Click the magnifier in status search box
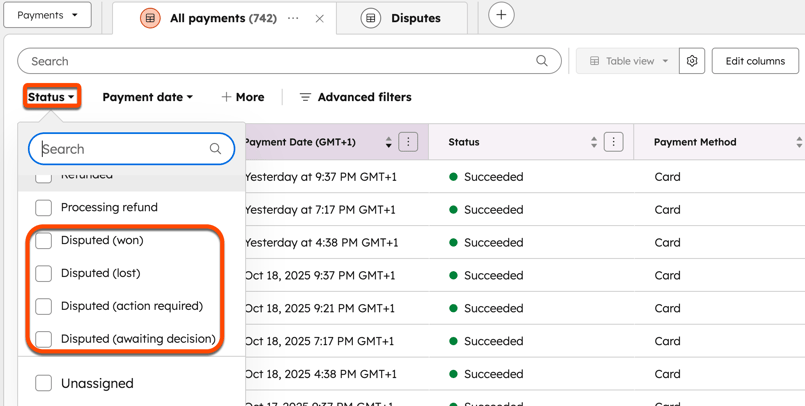The width and height of the screenshot is (805, 406). point(215,149)
